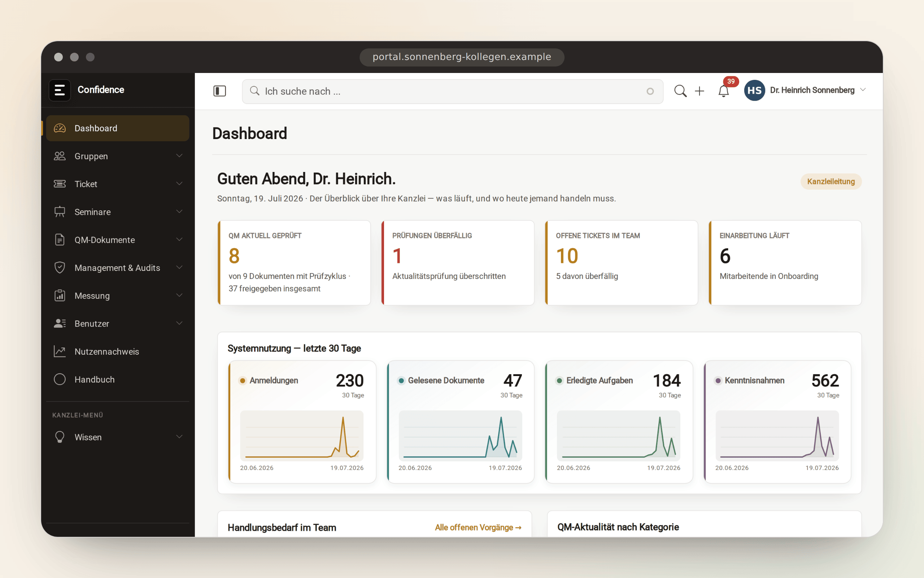Click the Kenntnisnahmen value 562
The width and height of the screenshot is (924, 578).
click(825, 381)
